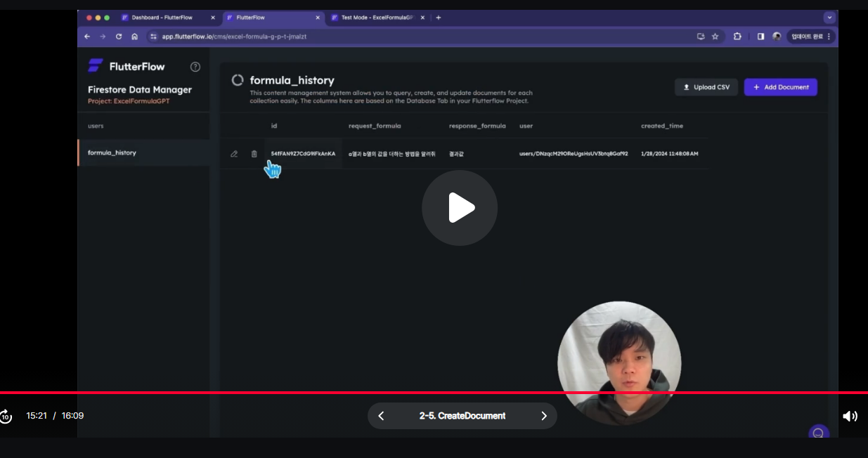
Task: Click the 업데이트 완료 update button
Action: tap(810, 37)
